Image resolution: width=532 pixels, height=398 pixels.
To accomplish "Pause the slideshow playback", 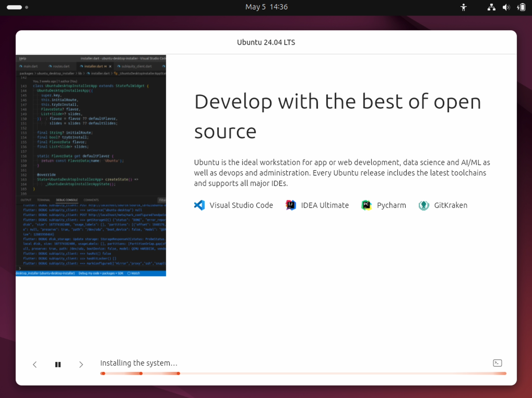I will pyautogui.click(x=58, y=364).
